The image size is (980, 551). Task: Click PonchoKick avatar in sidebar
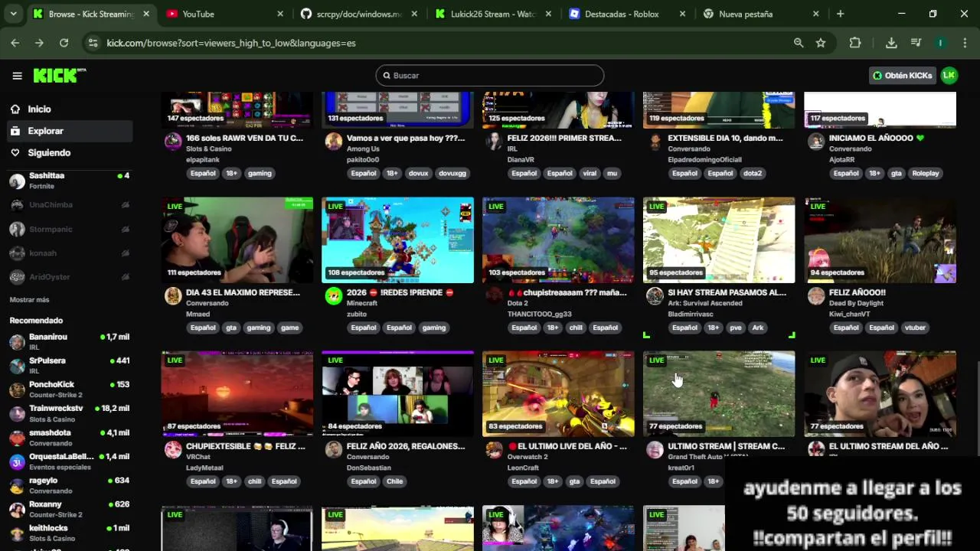click(17, 390)
